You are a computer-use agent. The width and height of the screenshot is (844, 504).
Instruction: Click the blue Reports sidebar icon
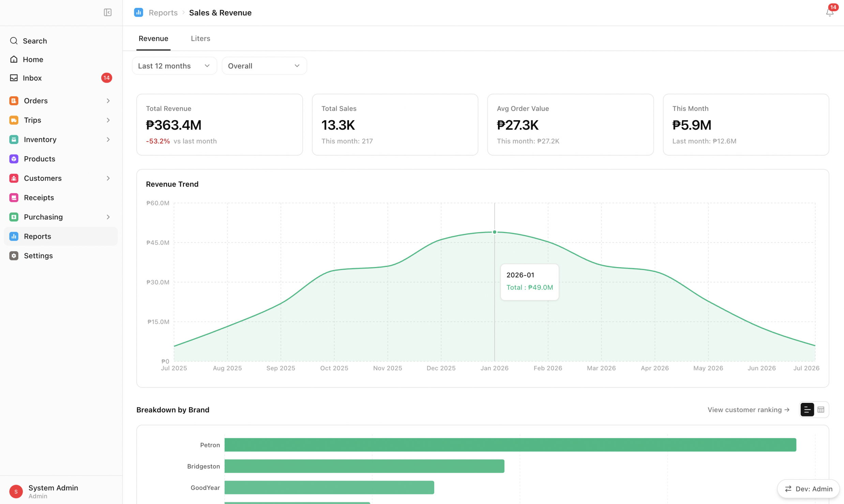[14, 237]
